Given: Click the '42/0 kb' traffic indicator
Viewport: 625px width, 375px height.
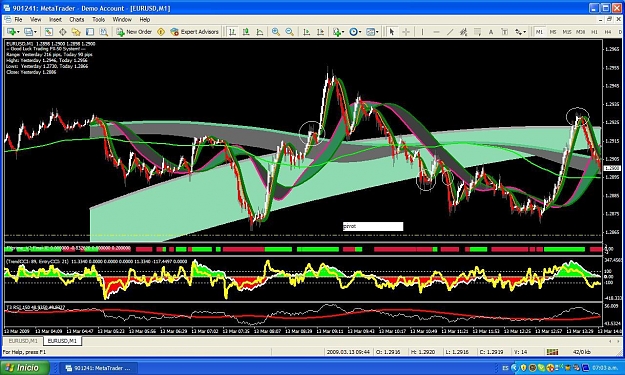Looking at the screenshot, I should click(581, 352).
